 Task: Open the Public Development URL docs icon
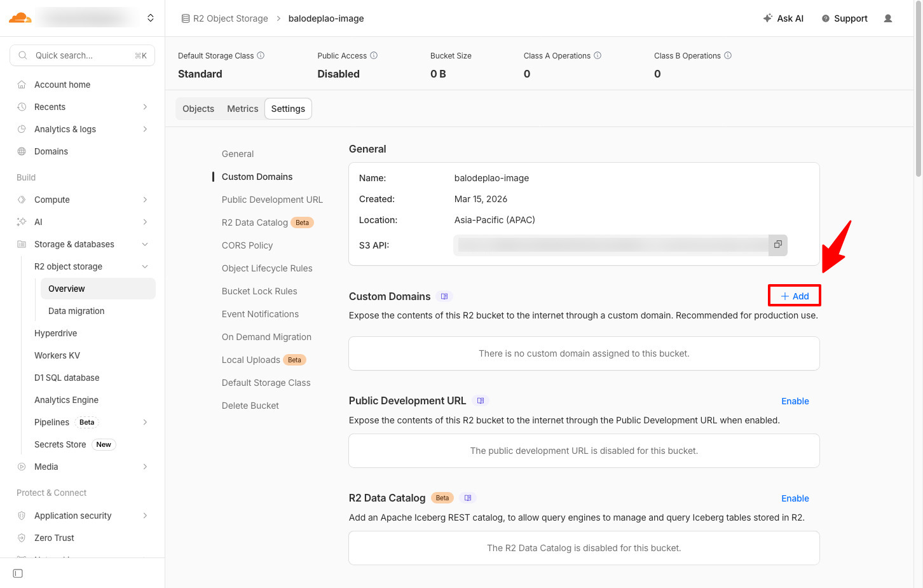click(481, 400)
